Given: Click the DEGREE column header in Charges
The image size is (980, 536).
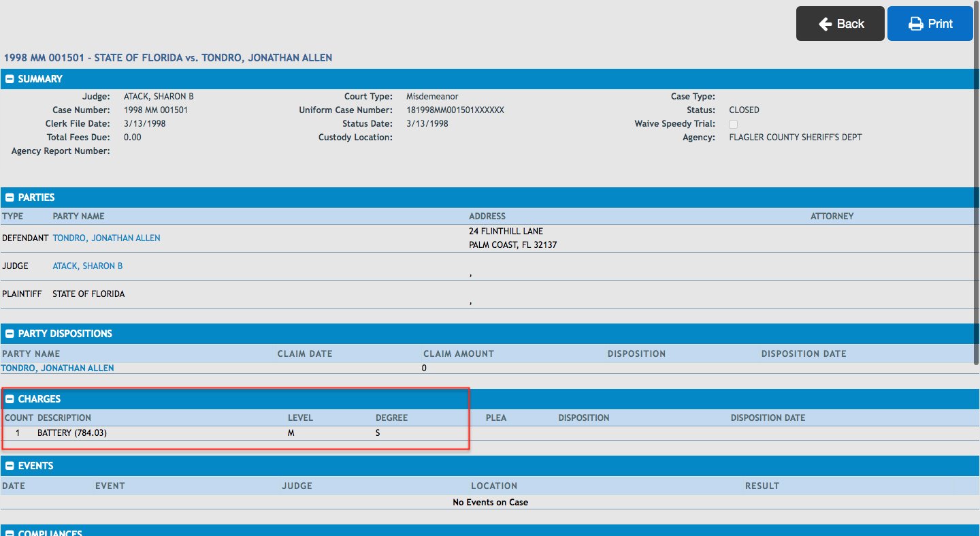Looking at the screenshot, I should pos(391,418).
